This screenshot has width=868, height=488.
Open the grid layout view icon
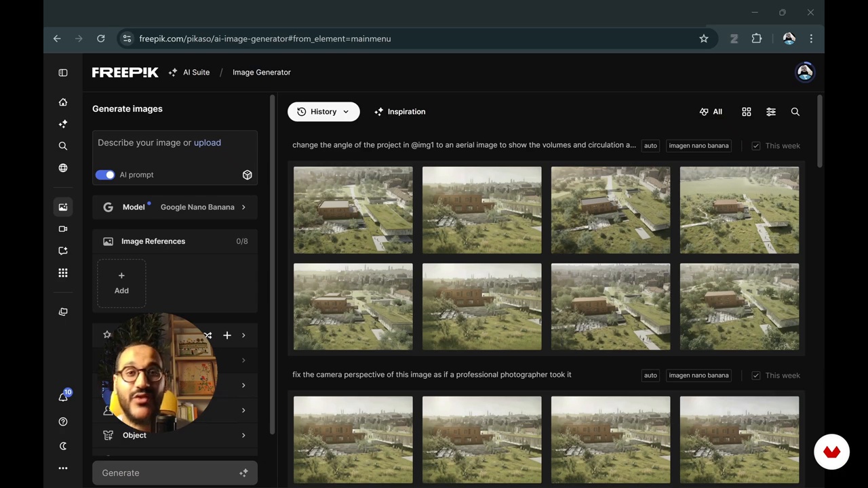[746, 112]
